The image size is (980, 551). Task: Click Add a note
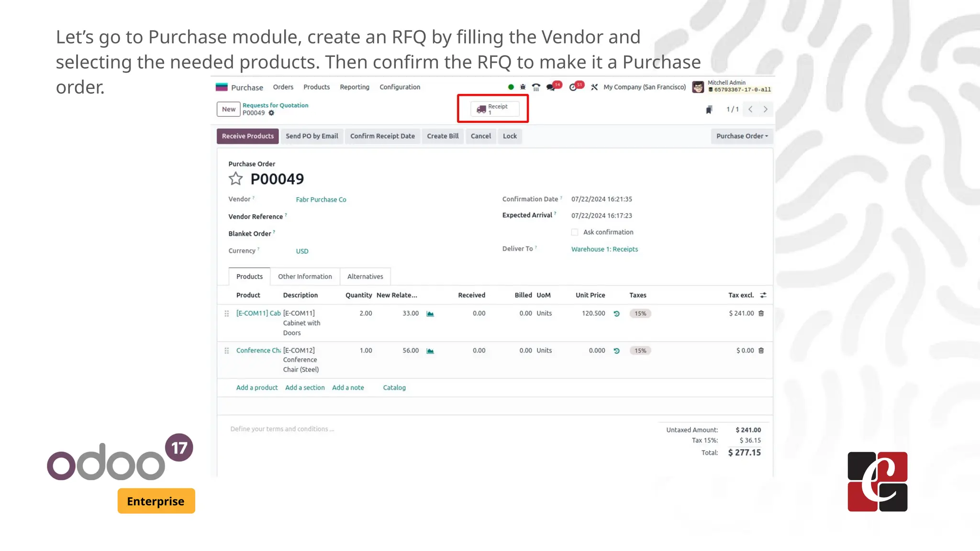click(348, 388)
